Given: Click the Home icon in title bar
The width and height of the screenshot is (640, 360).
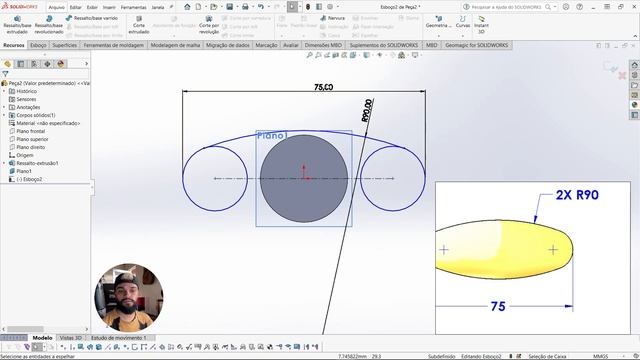Looking at the screenshot, I should [x=187, y=7].
